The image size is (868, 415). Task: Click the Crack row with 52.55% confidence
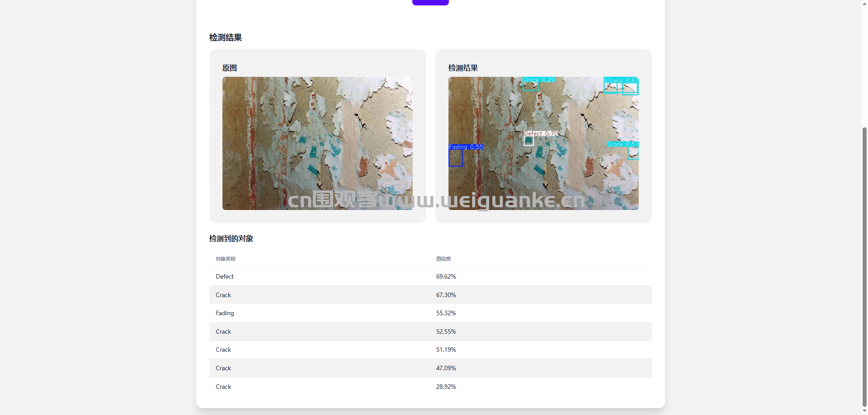pyautogui.click(x=430, y=331)
